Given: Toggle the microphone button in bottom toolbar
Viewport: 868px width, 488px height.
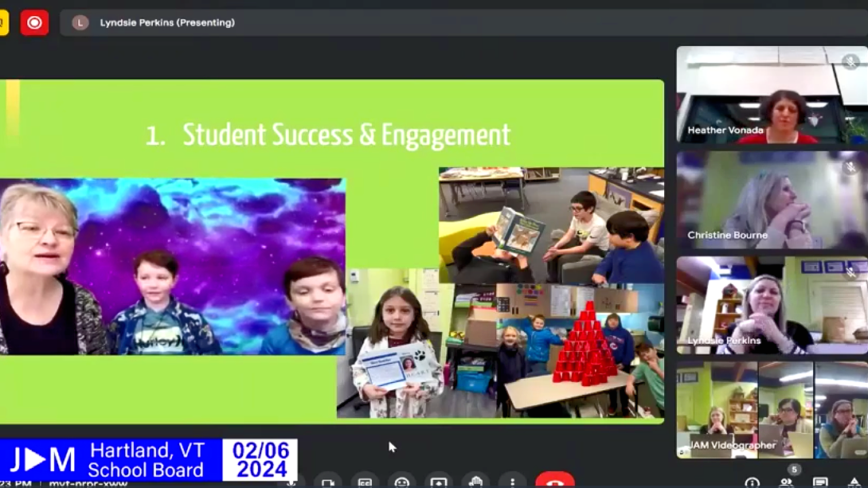Looking at the screenshot, I should 291,482.
